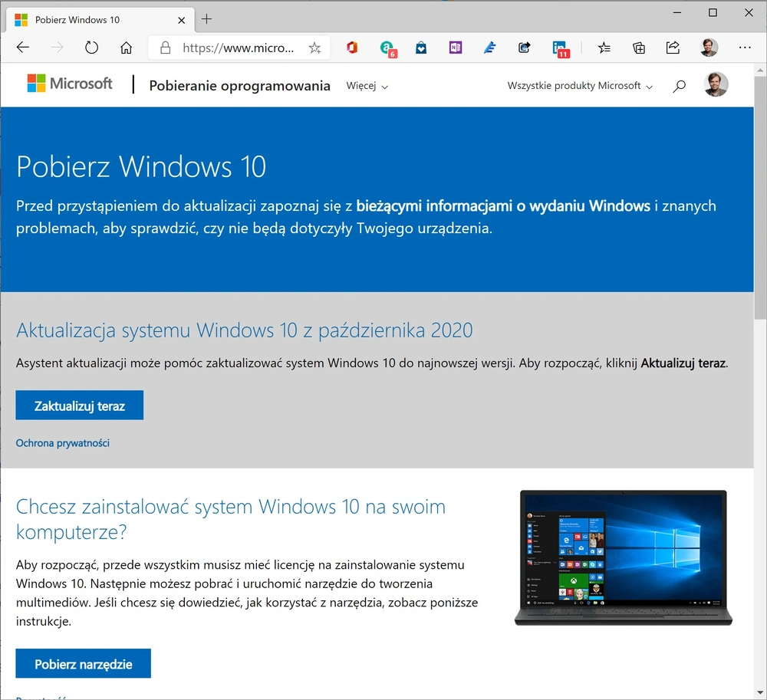Screen dimensions: 767x700
Task: Share this page
Action: click(673, 48)
